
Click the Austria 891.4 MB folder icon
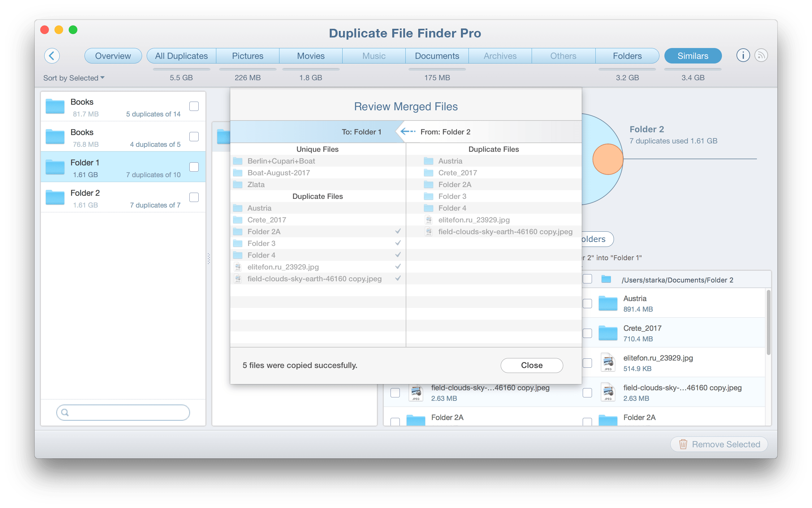click(x=608, y=303)
